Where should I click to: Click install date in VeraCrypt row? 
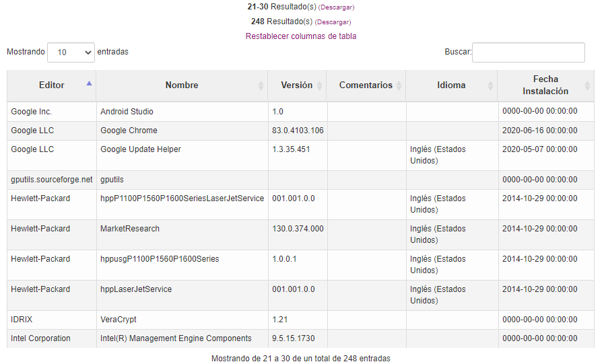546,320
